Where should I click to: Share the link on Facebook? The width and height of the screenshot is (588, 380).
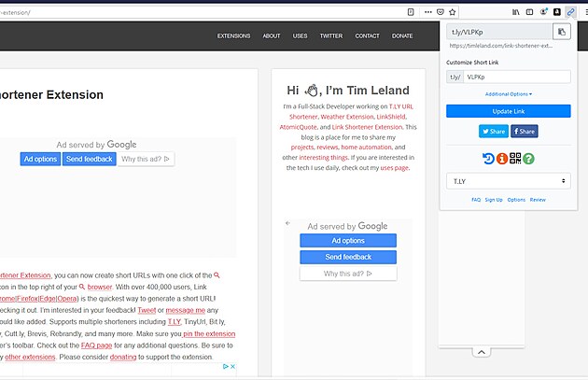524,132
